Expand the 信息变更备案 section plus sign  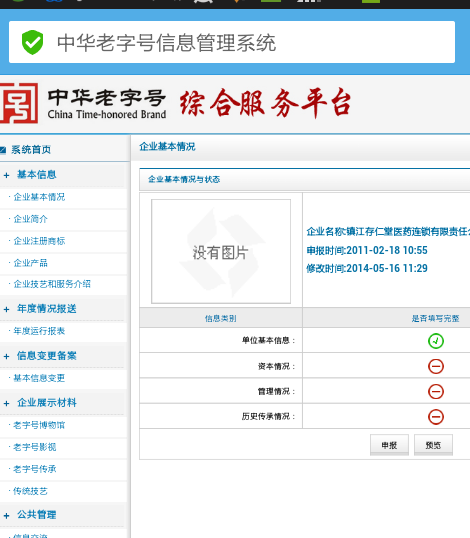(7, 356)
